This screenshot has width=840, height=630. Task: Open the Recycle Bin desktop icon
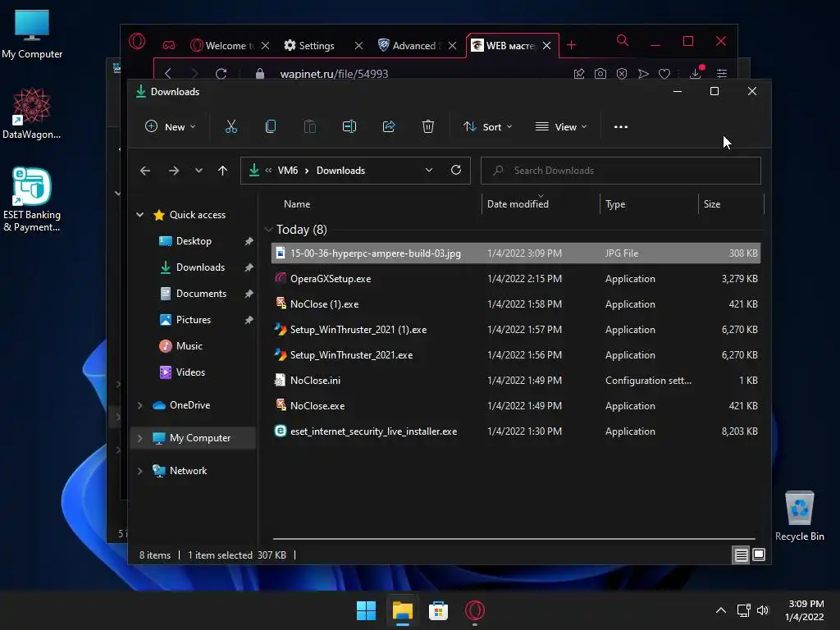(x=799, y=515)
